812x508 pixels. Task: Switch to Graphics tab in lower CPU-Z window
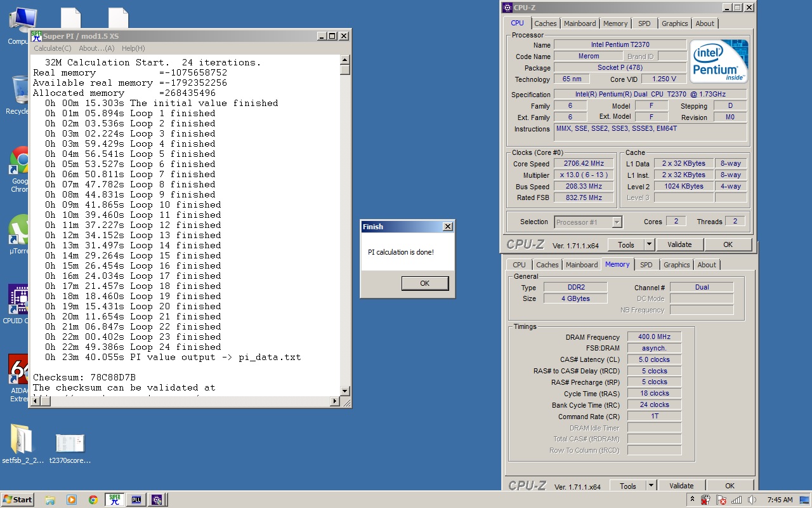(677, 265)
